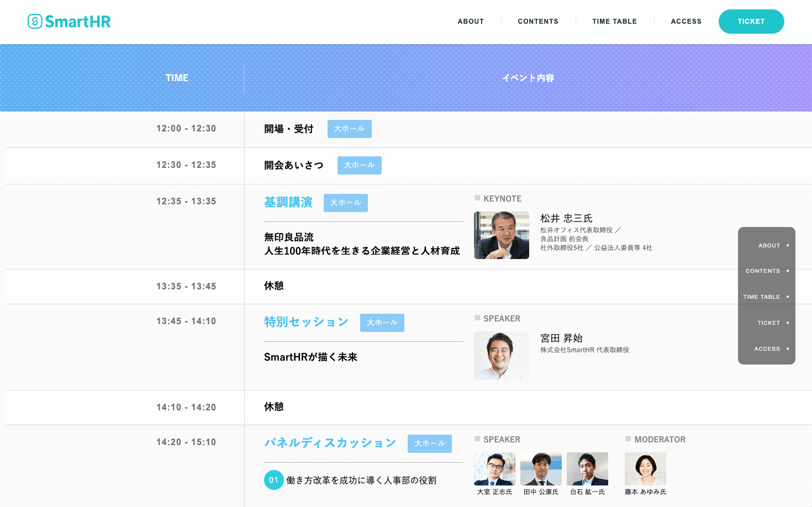Click photo of 宮田 昇始
This screenshot has width=812, height=507.
502,356
